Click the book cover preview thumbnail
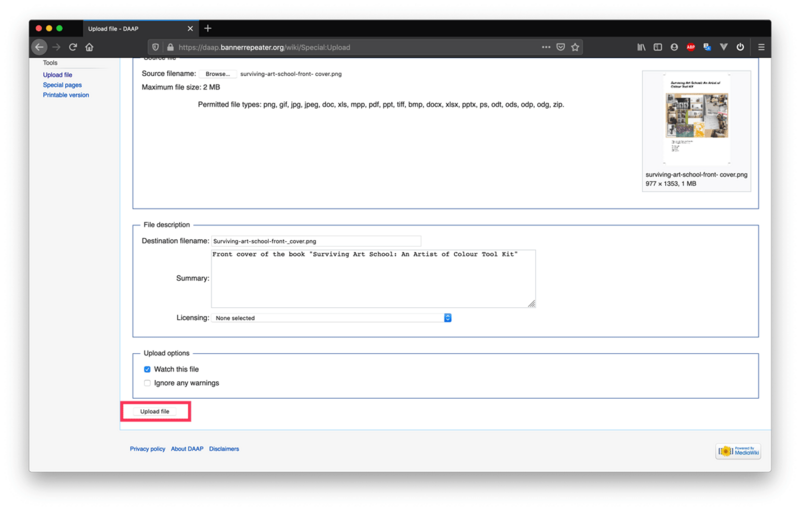 [696, 120]
